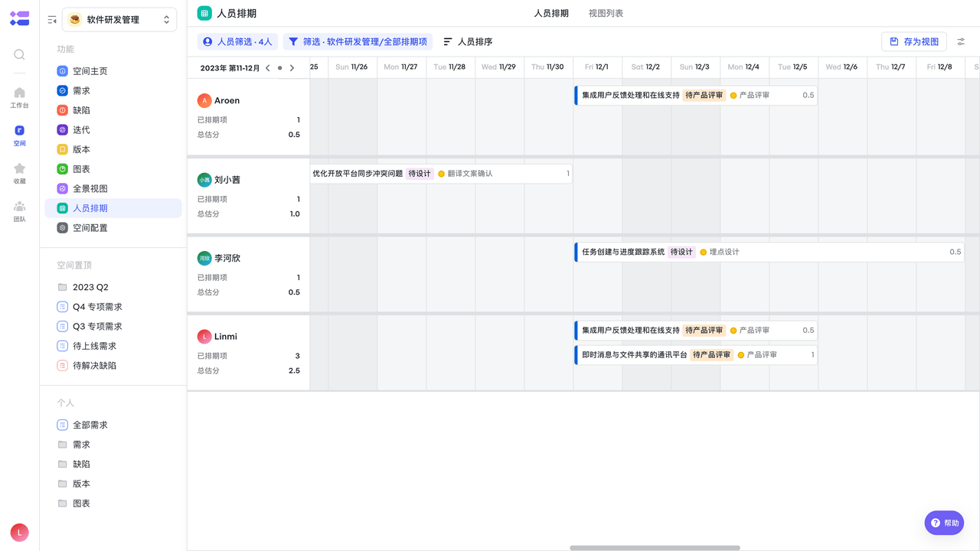Open 任务创建与进度跟踪系统 task bar
Image resolution: width=980 pixels, height=551 pixels.
click(769, 252)
